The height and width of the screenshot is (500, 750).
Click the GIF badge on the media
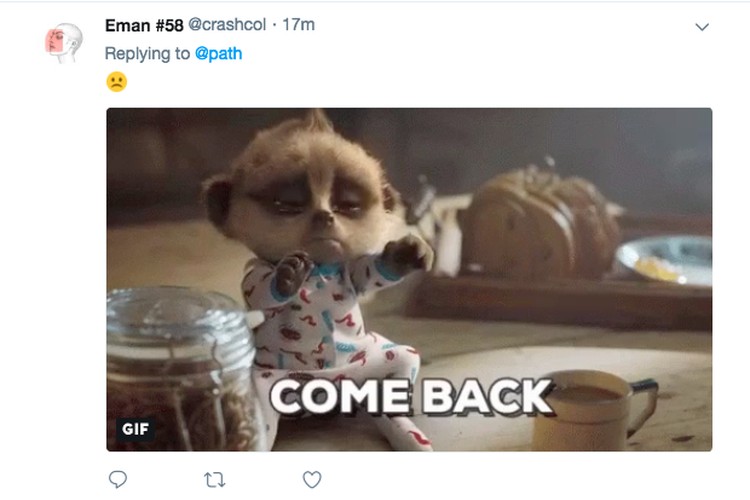pyautogui.click(x=135, y=429)
